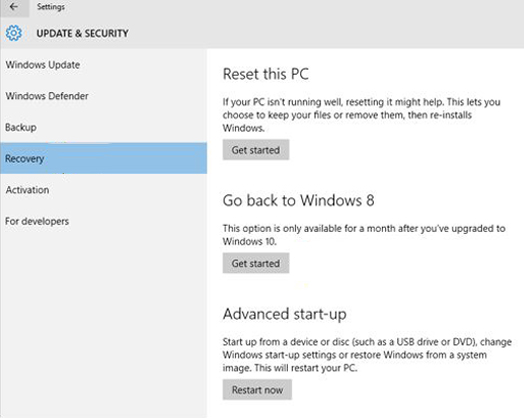
Task: Click the Go back to Windows 8 heading
Action: tap(298, 200)
